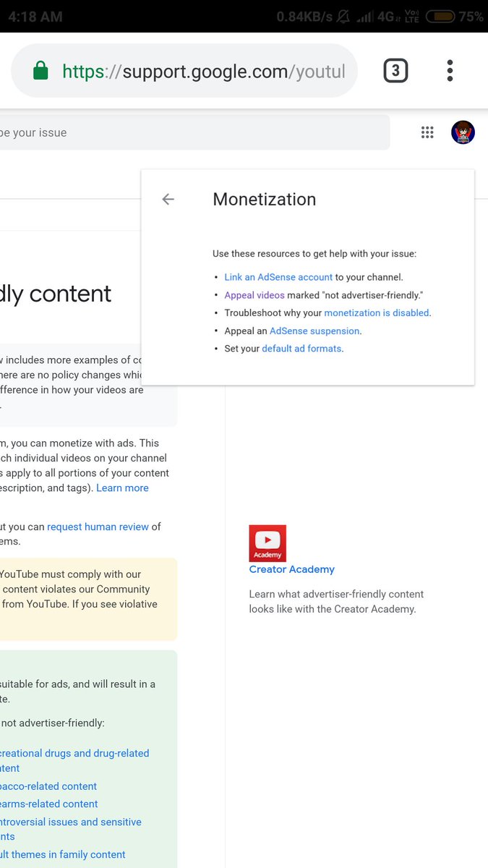Image resolution: width=488 pixels, height=868 pixels.
Task: Tap the muted notifications bell icon
Action: coord(343,16)
